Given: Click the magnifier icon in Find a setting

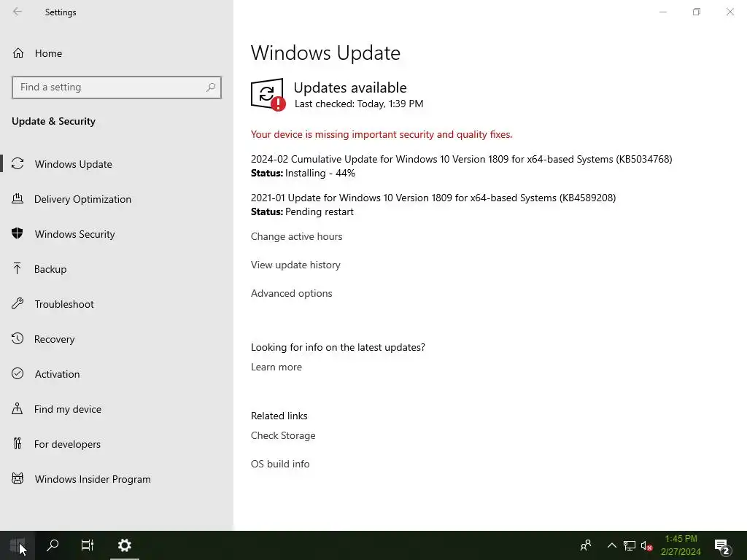Looking at the screenshot, I should [211, 87].
